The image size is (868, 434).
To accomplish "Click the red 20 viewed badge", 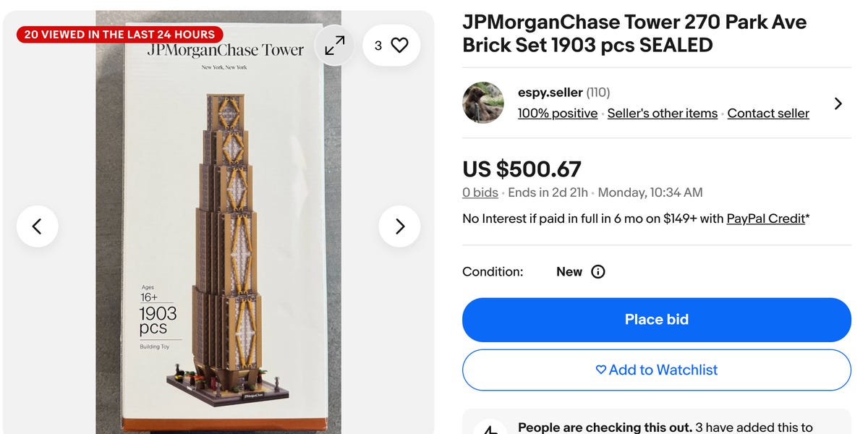I will point(119,35).
